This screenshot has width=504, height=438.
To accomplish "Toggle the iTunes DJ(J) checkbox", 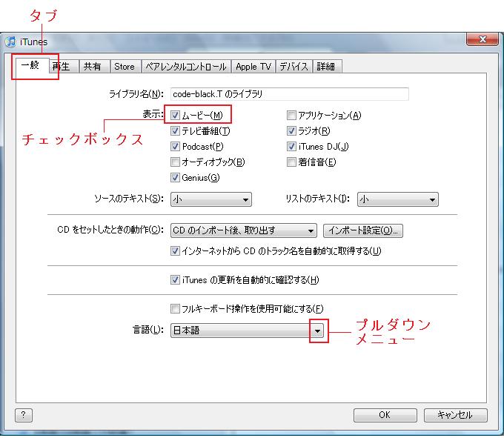I will pyautogui.click(x=291, y=147).
